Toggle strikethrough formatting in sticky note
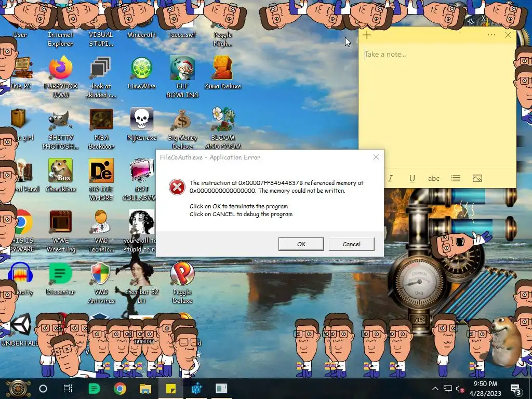 tap(434, 179)
